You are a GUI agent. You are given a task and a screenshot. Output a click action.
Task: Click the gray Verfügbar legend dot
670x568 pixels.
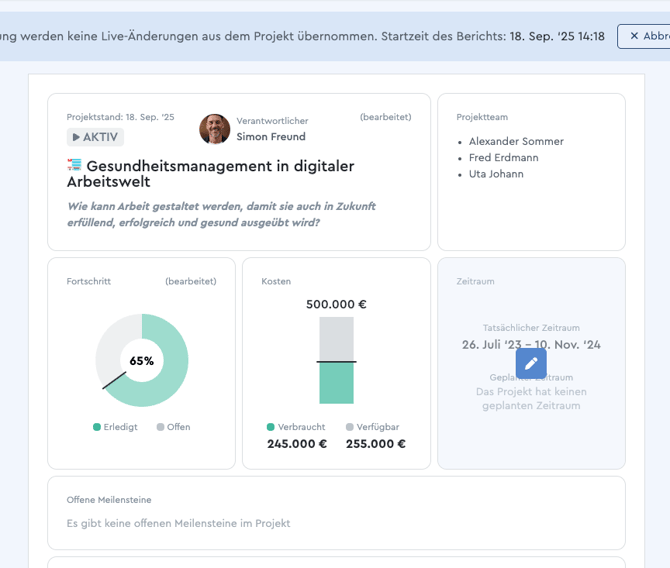click(x=350, y=427)
